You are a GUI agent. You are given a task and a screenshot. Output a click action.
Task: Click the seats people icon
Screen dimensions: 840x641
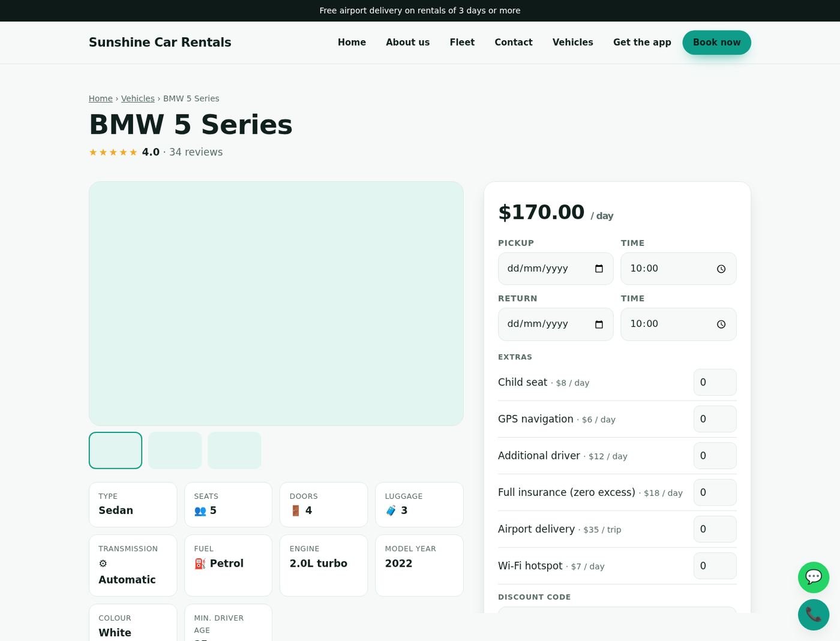(x=200, y=511)
